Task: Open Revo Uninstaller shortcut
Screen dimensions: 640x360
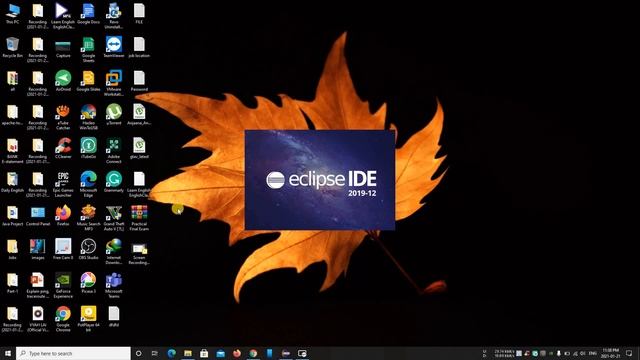Action: click(x=114, y=16)
